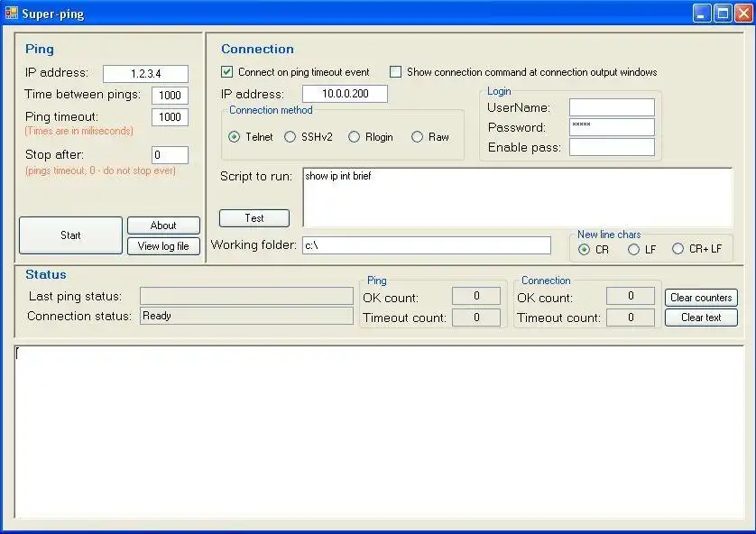
Task: Click the Status section heading
Action: point(46,274)
